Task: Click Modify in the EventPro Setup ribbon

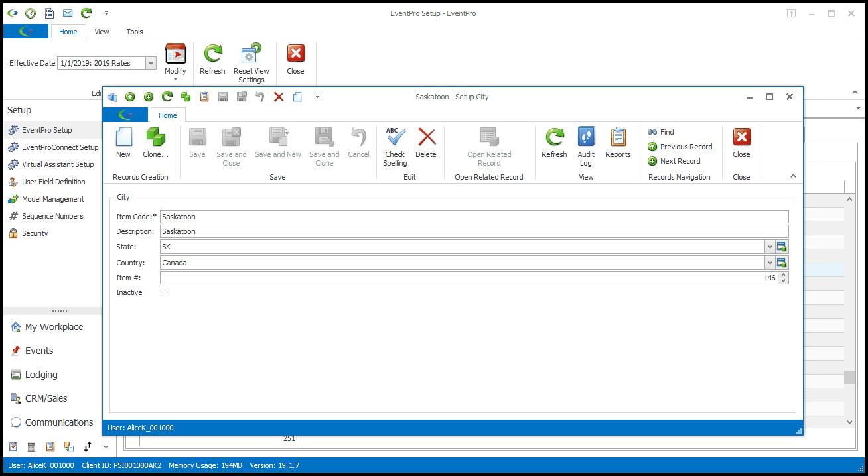Action: 175,60
